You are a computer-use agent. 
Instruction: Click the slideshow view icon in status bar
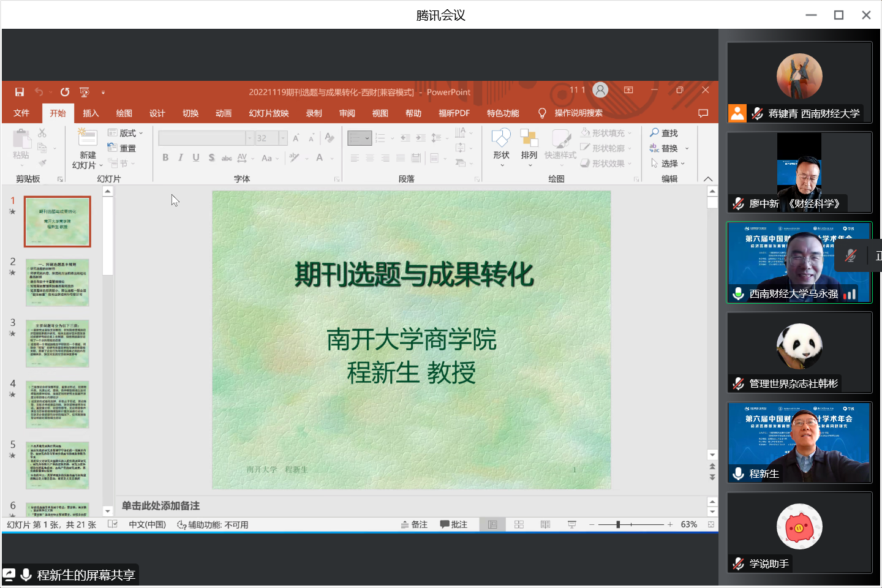point(572,525)
